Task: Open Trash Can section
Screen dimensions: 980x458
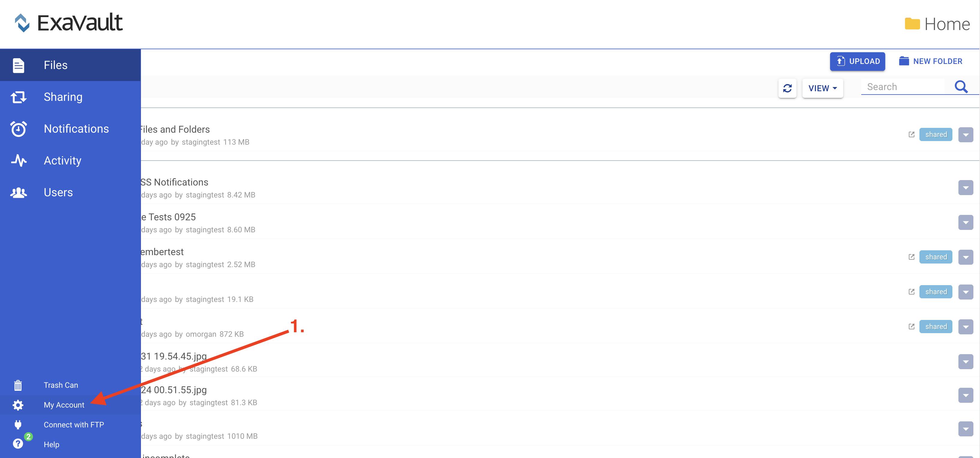Action: tap(61, 385)
